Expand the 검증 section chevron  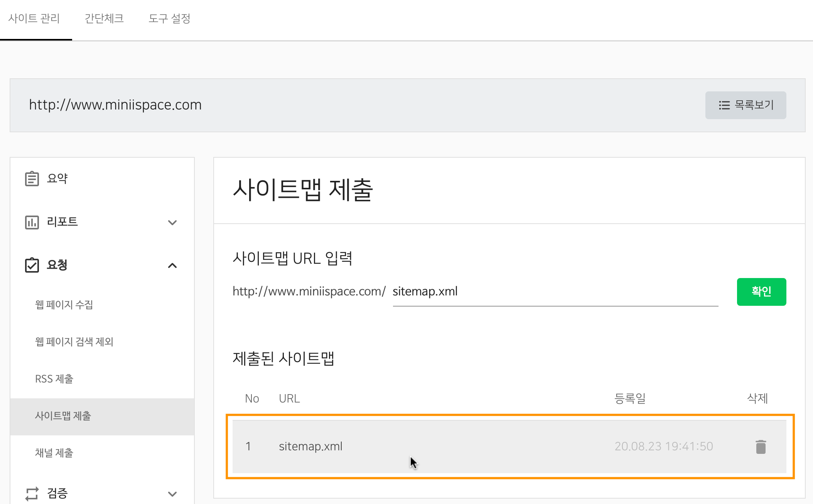click(172, 494)
